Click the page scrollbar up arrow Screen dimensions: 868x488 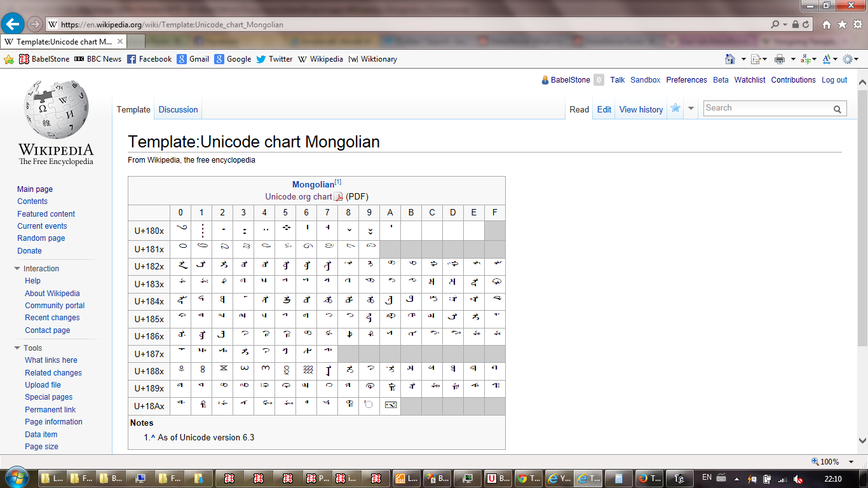[862, 83]
